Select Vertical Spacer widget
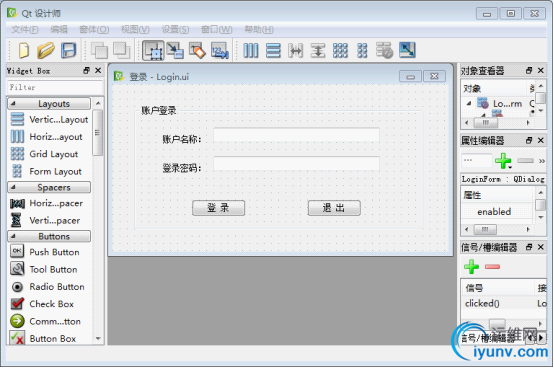The image size is (554, 368). pos(45,220)
